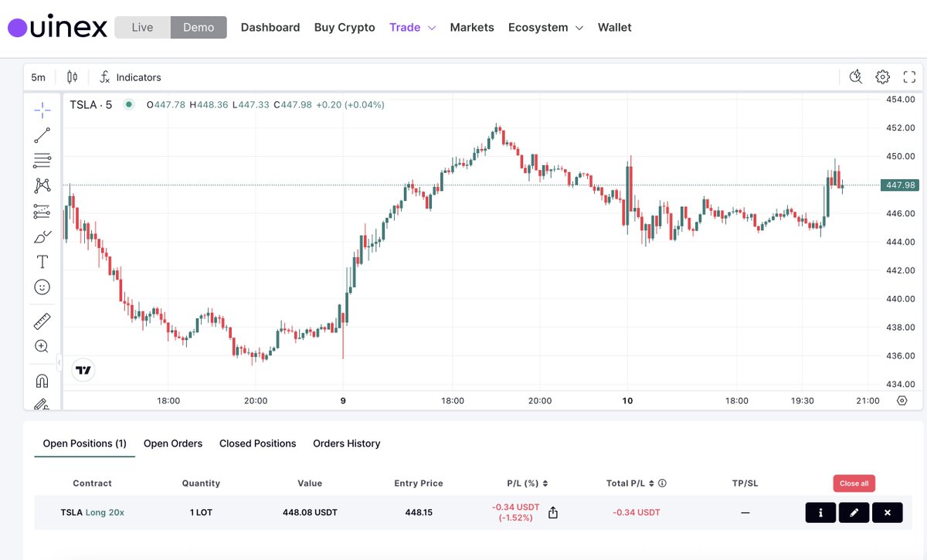Open the Wallet page
The image size is (927, 560).
click(x=614, y=27)
